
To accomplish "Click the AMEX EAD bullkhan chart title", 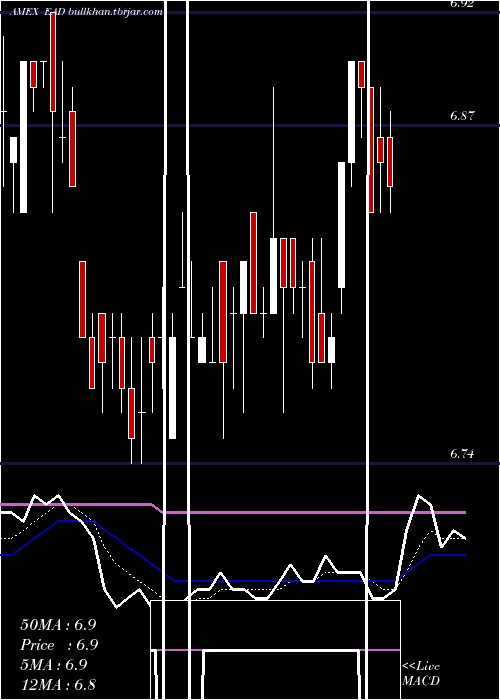I will point(86,12).
